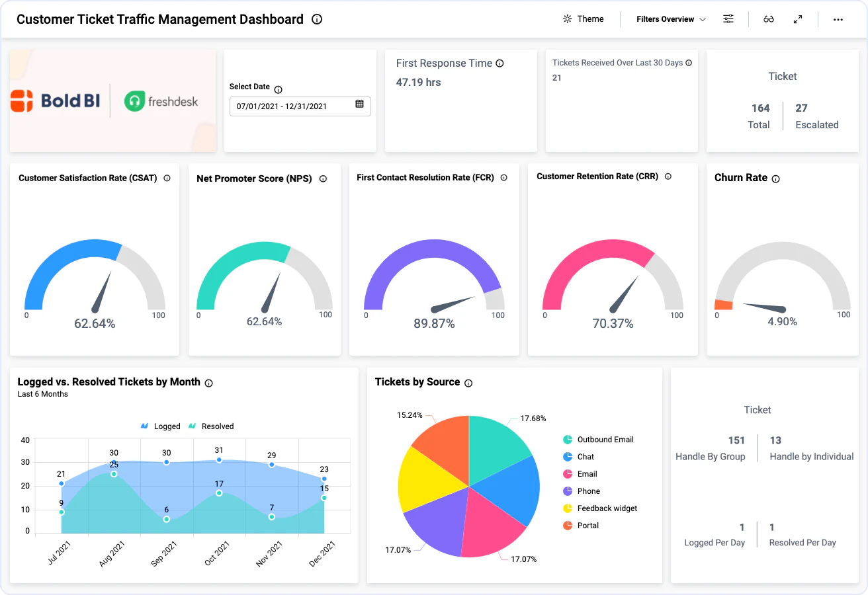Image resolution: width=868 pixels, height=595 pixels.
Task: Open the filter configuration sliders icon
Action: click(x=728, y=19)
